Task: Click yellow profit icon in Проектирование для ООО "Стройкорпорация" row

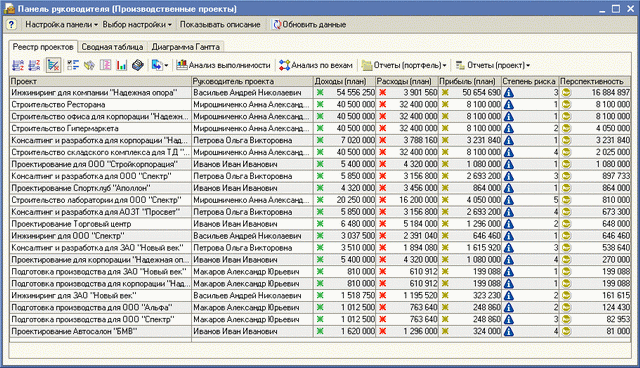Action: tap(445, 164)
